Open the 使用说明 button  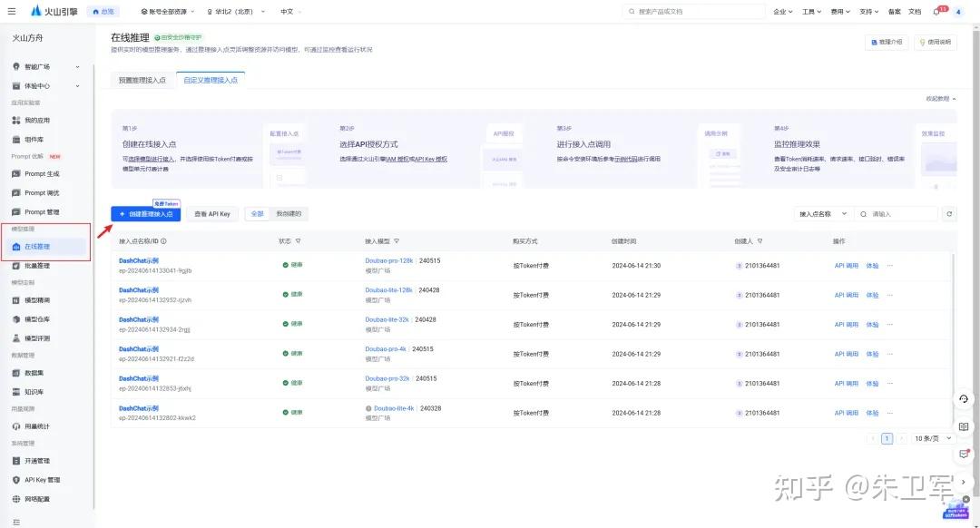coord(935,42)
